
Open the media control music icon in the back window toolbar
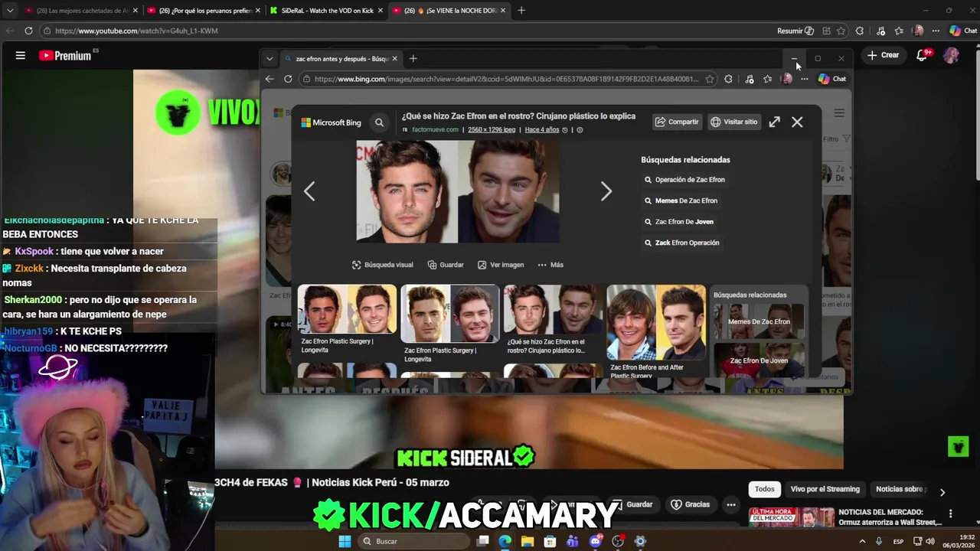[x=881, y=31]
